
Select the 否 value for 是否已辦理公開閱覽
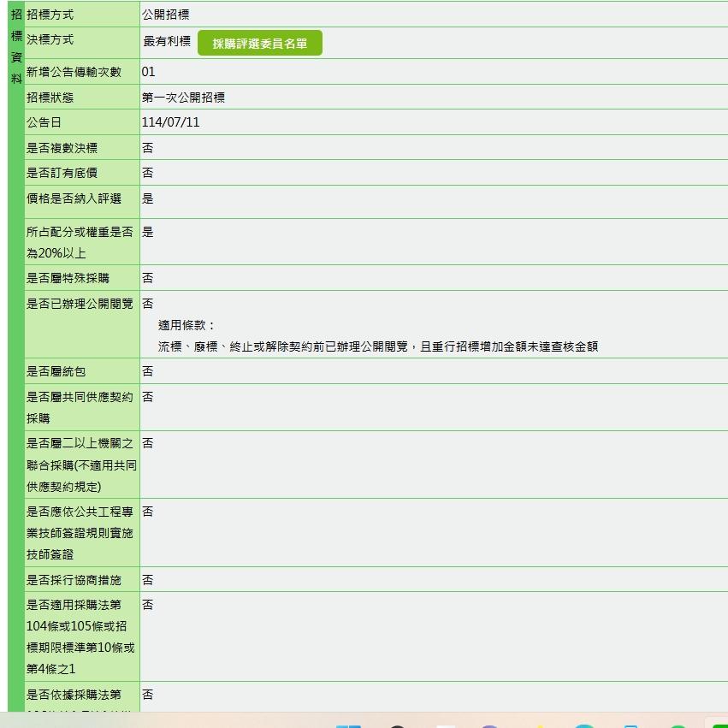[x=148, y=304]
